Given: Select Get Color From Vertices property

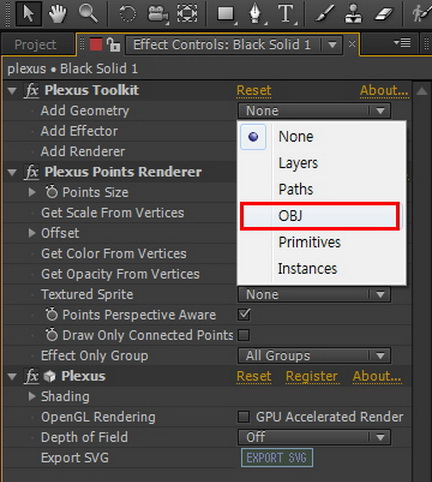Looking at the screenshot, I should pos(114,254).
